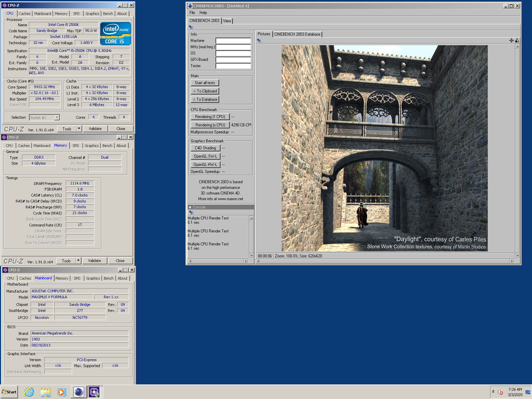The height and width of the screenshot is (399, 532).
Task: Switch to the View tab in CINEBENCH
Action: [227, 21]
